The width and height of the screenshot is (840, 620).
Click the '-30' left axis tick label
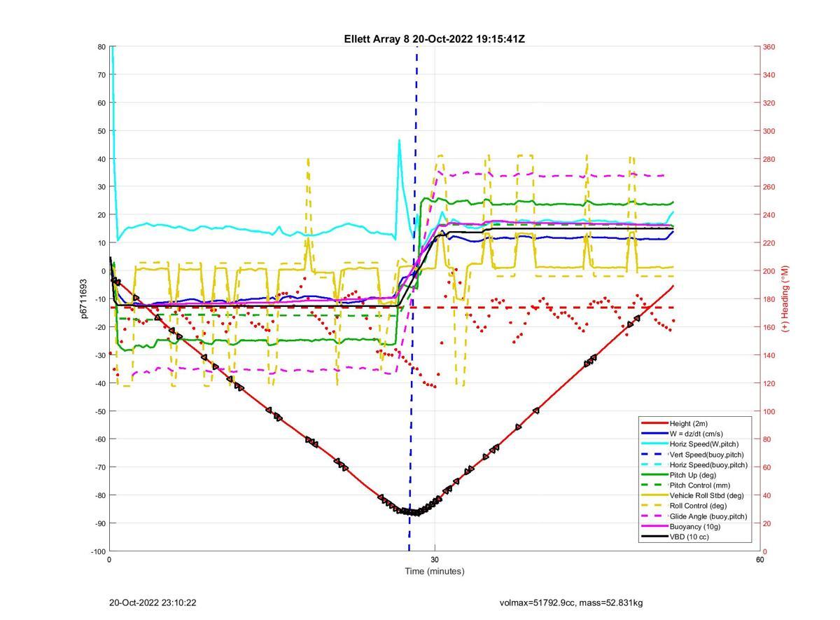pos(101,355)
